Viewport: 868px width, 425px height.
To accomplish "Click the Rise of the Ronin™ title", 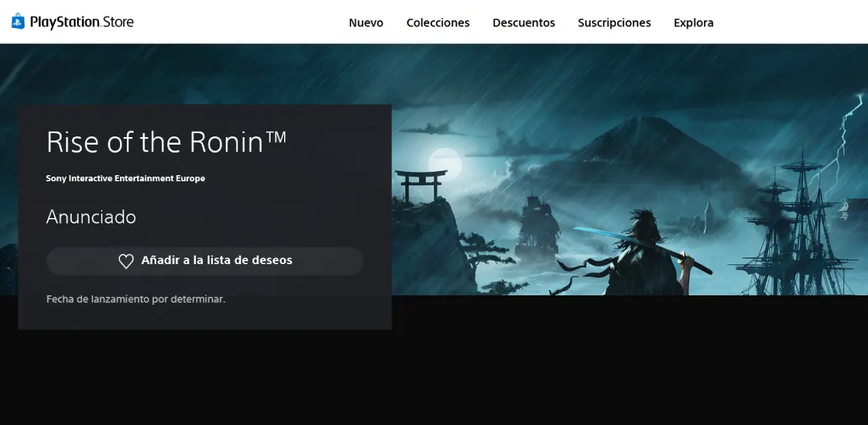I will 166,142.
